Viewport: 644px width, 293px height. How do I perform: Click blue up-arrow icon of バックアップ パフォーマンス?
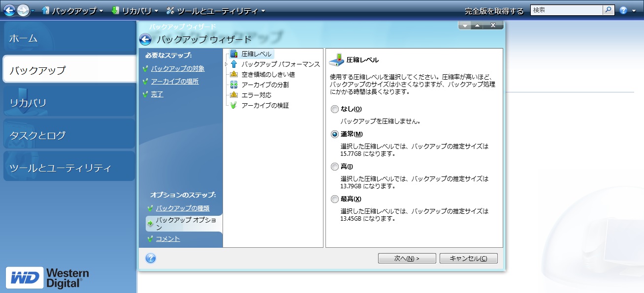[x=234, y=64]
